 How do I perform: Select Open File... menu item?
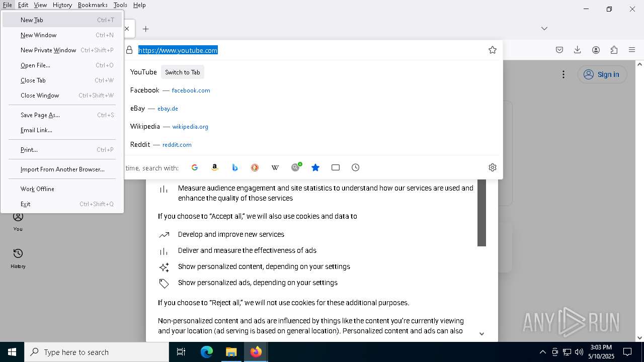pyautogui.click(x=62, y=65)
